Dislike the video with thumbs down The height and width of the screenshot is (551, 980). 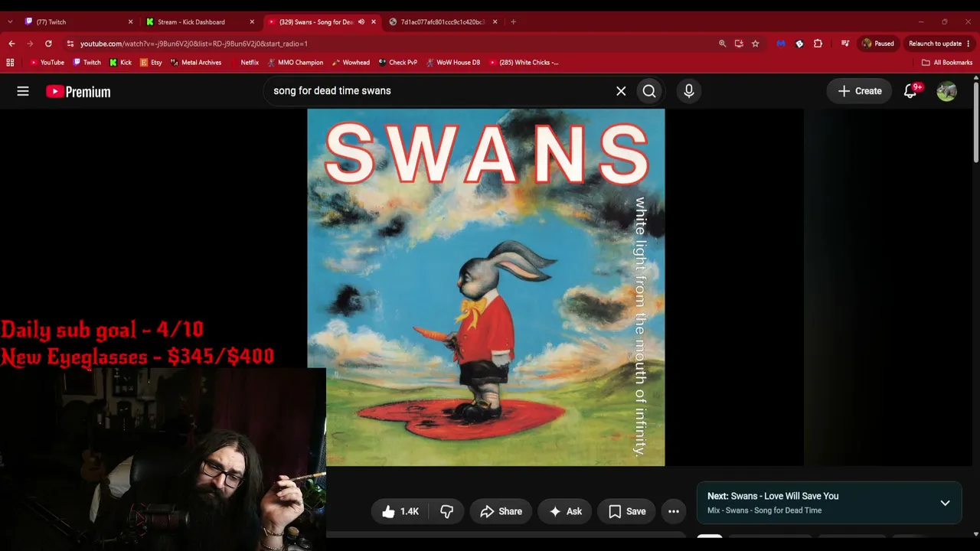(x=447, y=511)
